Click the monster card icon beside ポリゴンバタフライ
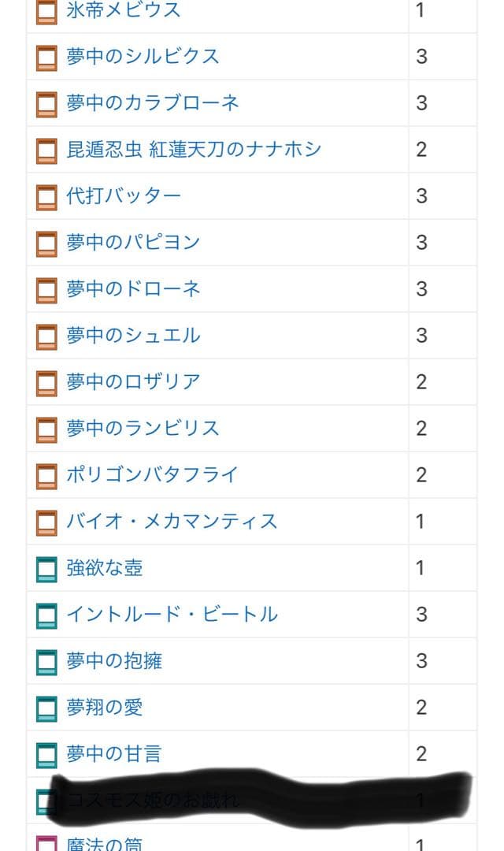The image size is (504, 851). pyautogui.click(x=46, y=476)
